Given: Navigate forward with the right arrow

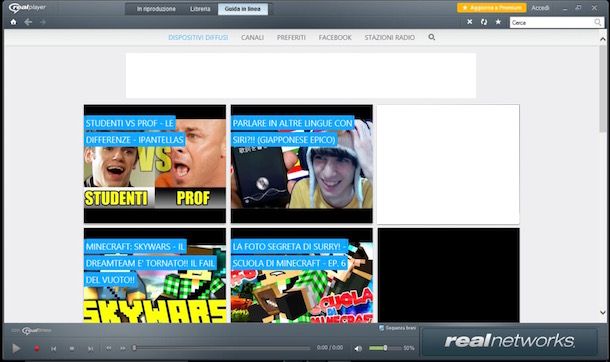Looking at the screenshot, I should click(43, 22).
